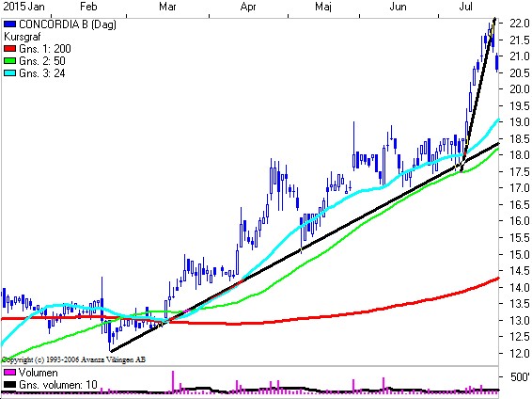532x399 pixels.
Task: Click the 13.0 price axis value
Action: pyautogui.click(x=519, y=320)
